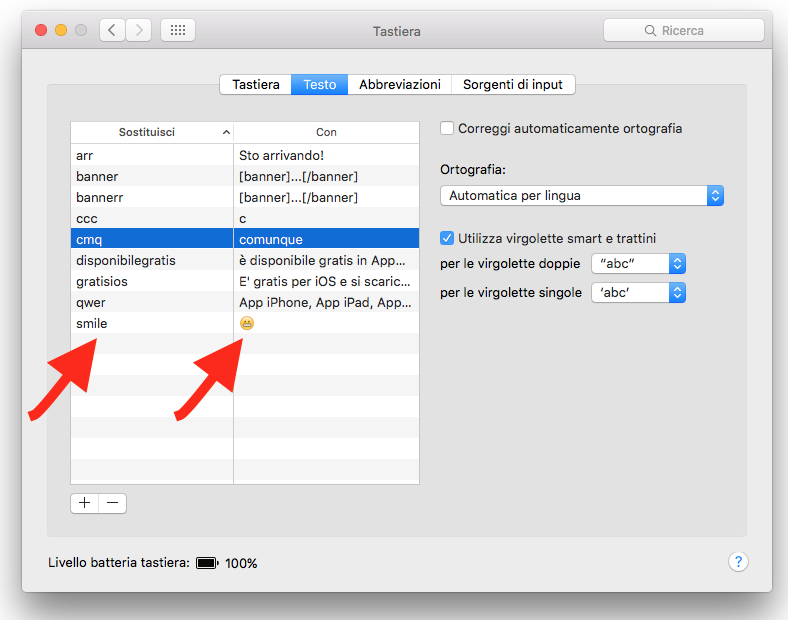The height and width of the screenshot is (620, 788).
Task: Go back with the left chevron button
Action: [x=112, y=31]
